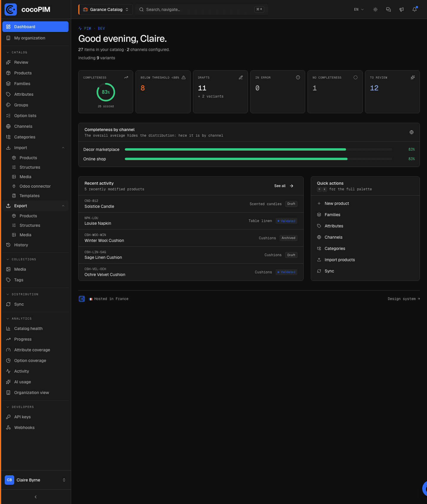Click the Online shop completeness bar
The height and width of the screenshot is (504, 427).
click(259, 159)
